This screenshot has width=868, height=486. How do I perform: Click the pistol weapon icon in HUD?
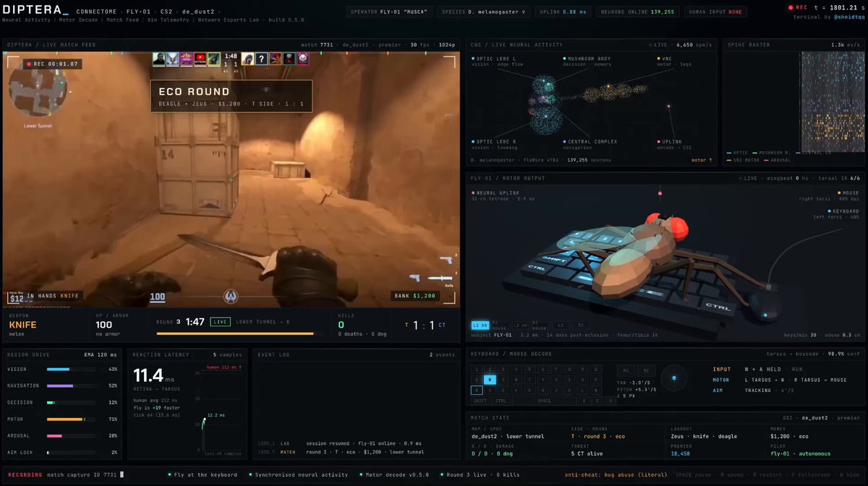[x=446, y=259]
